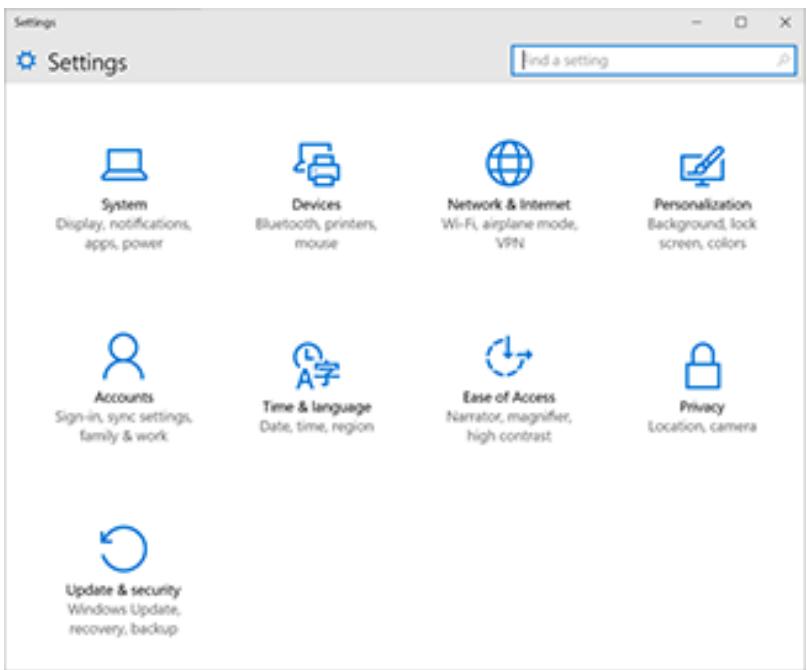Click the Privacy label
807x670 pixels.
[x=702, y=407]
